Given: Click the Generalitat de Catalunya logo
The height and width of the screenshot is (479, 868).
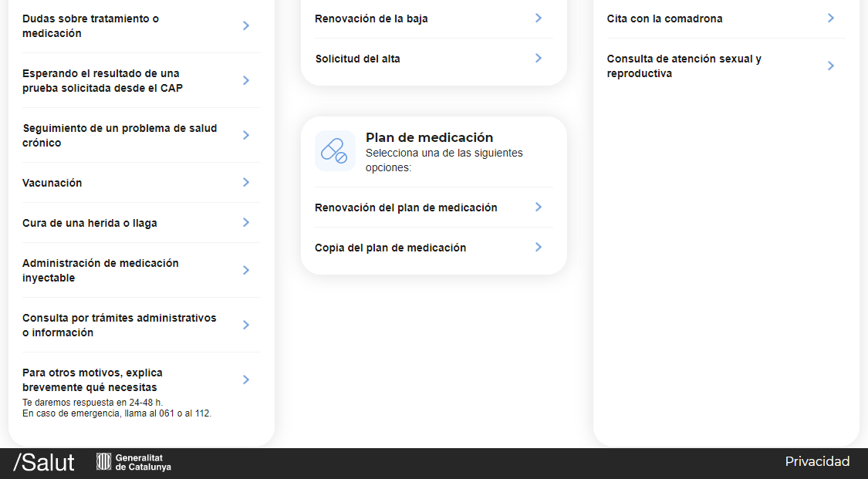Looking at the screenshot, I should coord(133,462).
